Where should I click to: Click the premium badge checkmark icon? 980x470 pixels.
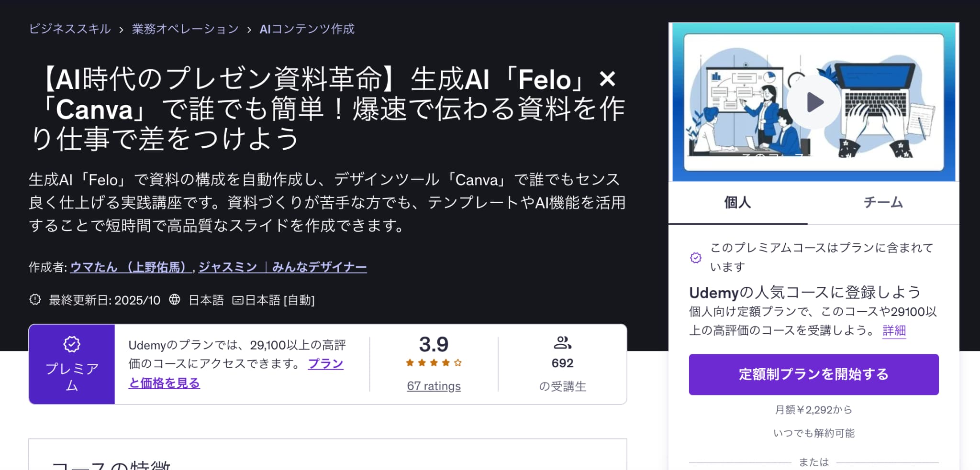(72, 344)
